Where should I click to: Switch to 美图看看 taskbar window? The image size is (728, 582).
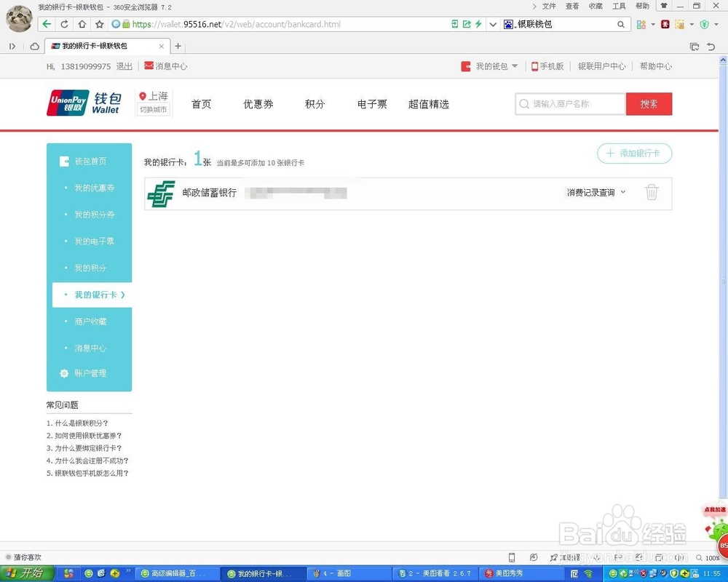(x=435, y=574)
